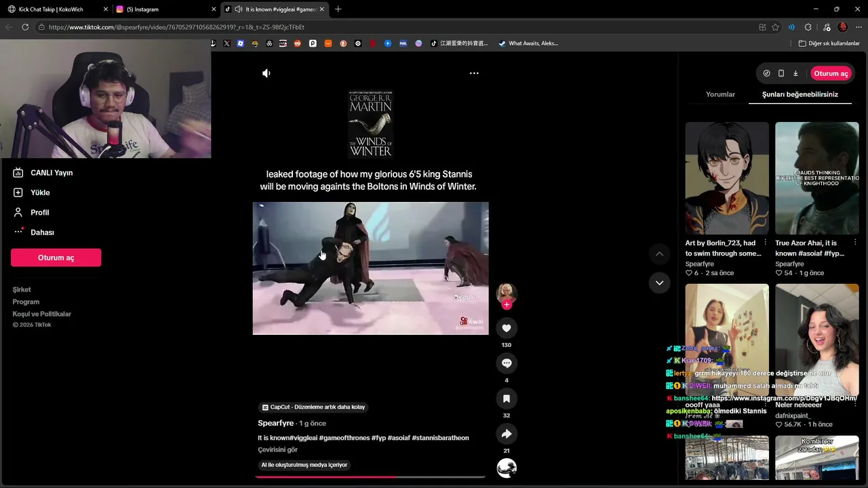Bookmark the Spearfyre video

[507, 399]
